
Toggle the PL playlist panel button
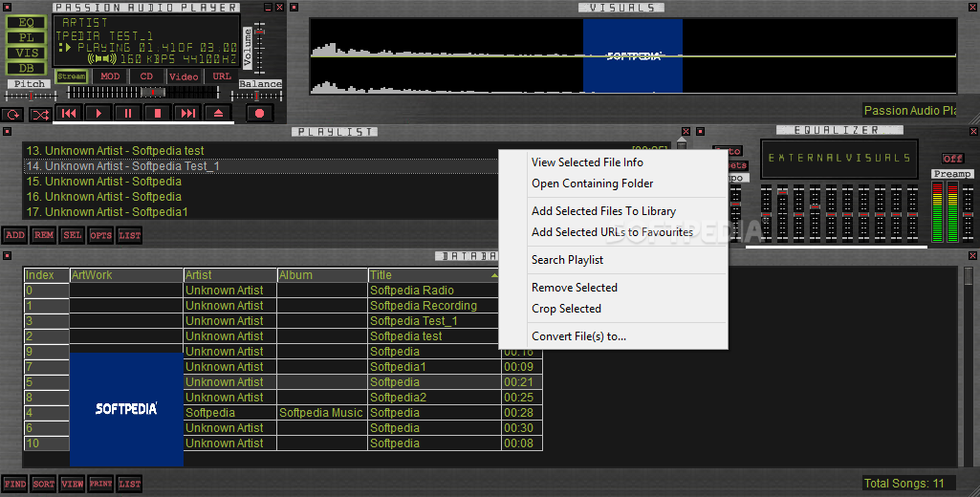[x=26, y=37]
